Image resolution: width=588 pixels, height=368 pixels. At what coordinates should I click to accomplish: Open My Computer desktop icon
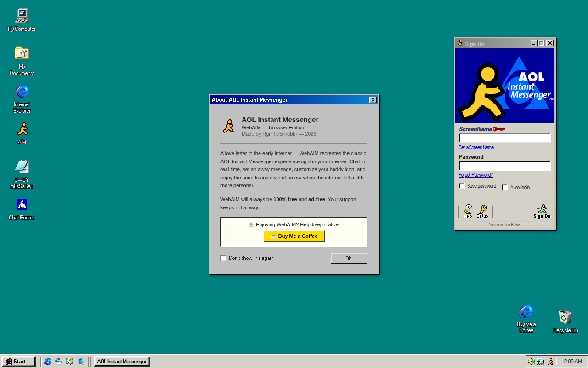coord(22,20)
